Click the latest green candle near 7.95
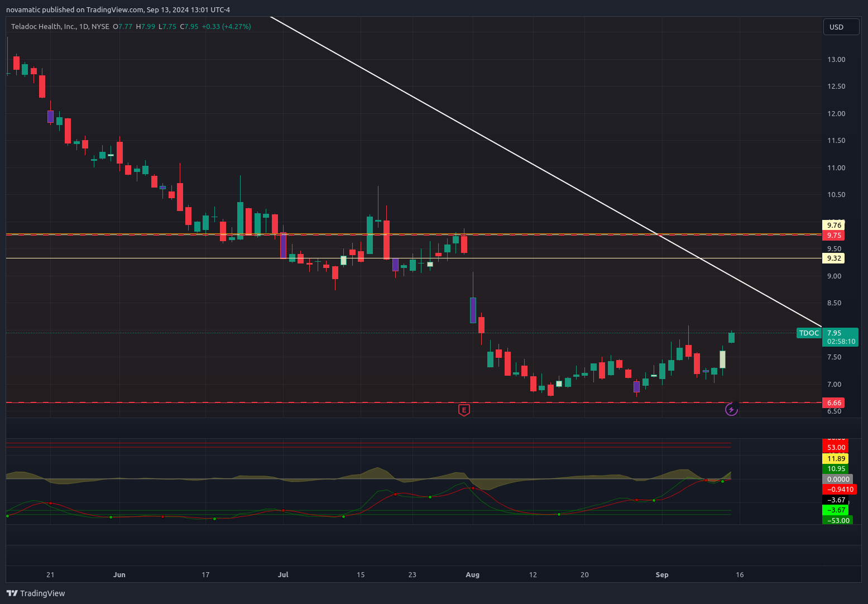The height and width of the screenshot is (604, 868). (731, 337)
